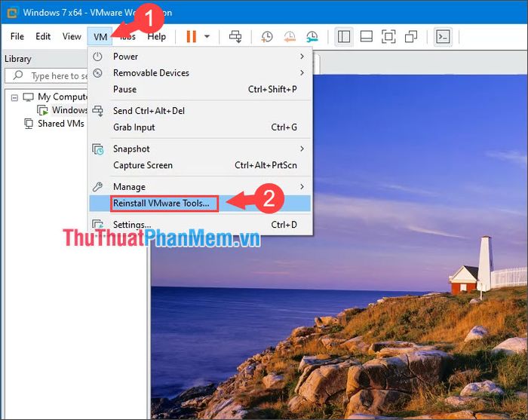Open the Edit menu
The width and height of the screenshot is (528, 420).
[43, 36]
